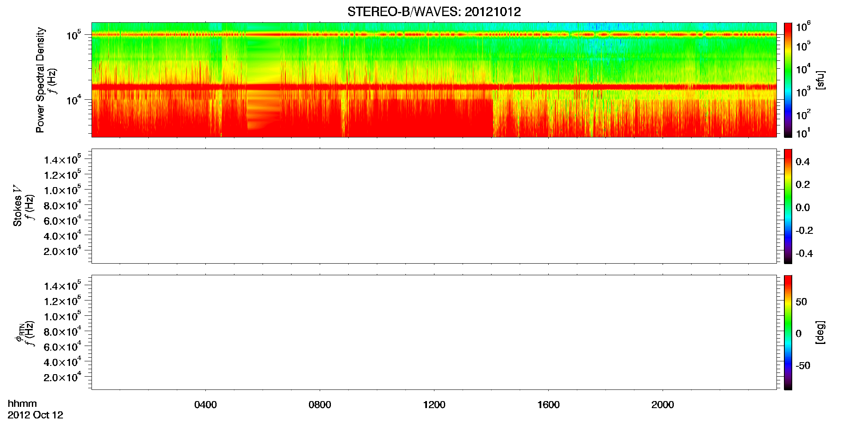Viewport: 868px width, 447px height.
Task: Click the 0.4 label on the Stokes V color bar
Action: coord(803,162)
